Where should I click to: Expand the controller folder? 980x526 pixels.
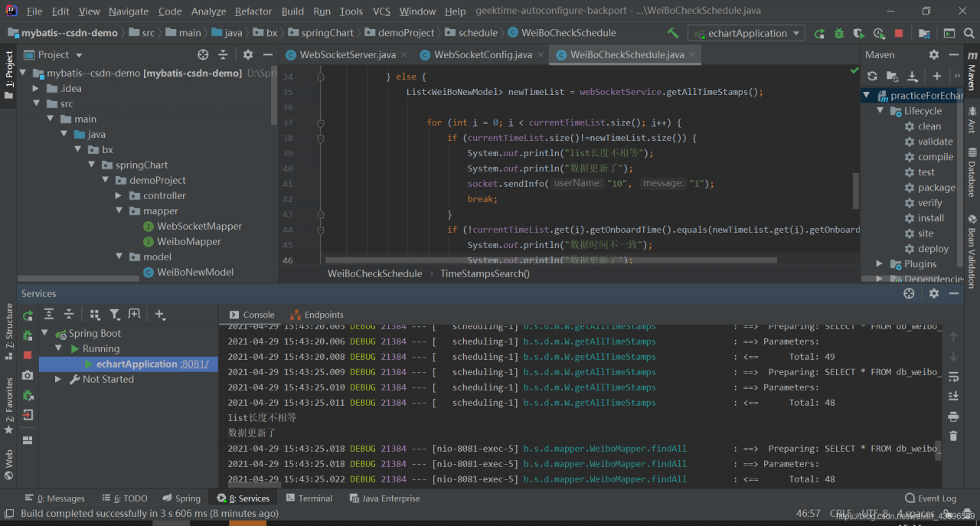(119, 195)
